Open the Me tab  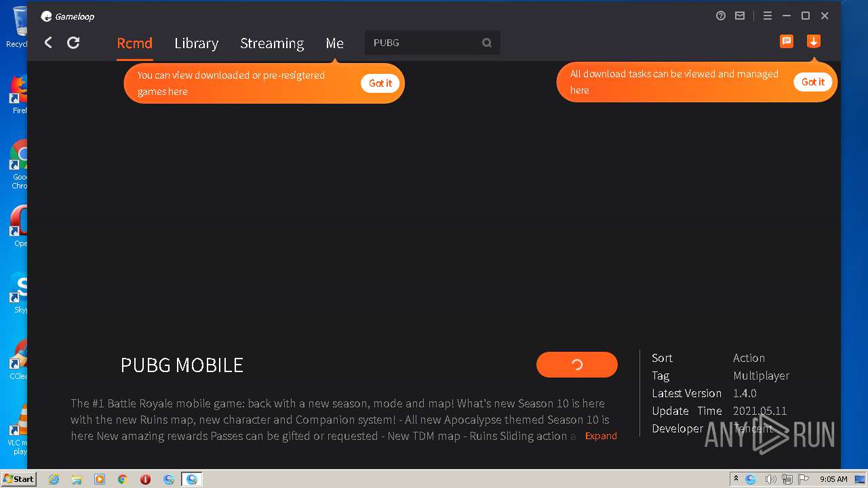(x=334, y=43)
